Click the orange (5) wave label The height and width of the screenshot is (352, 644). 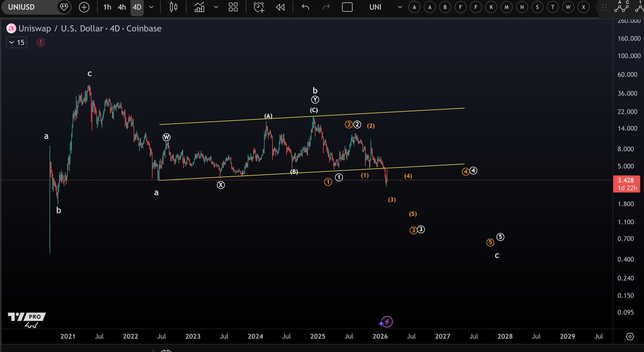(x=413, y=214)
